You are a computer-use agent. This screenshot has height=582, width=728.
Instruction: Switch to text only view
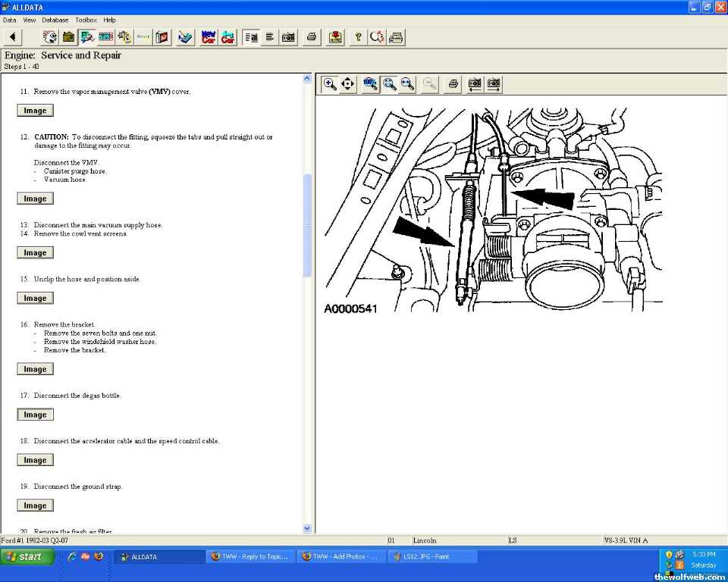[x=270, y=37]
